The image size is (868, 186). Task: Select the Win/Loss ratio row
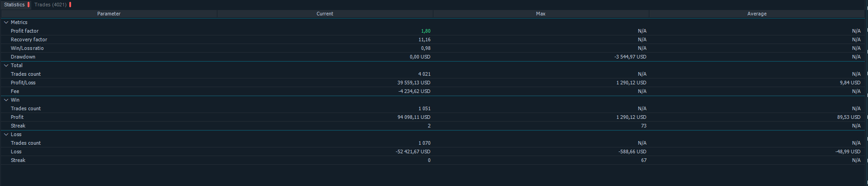coord(27,48)
